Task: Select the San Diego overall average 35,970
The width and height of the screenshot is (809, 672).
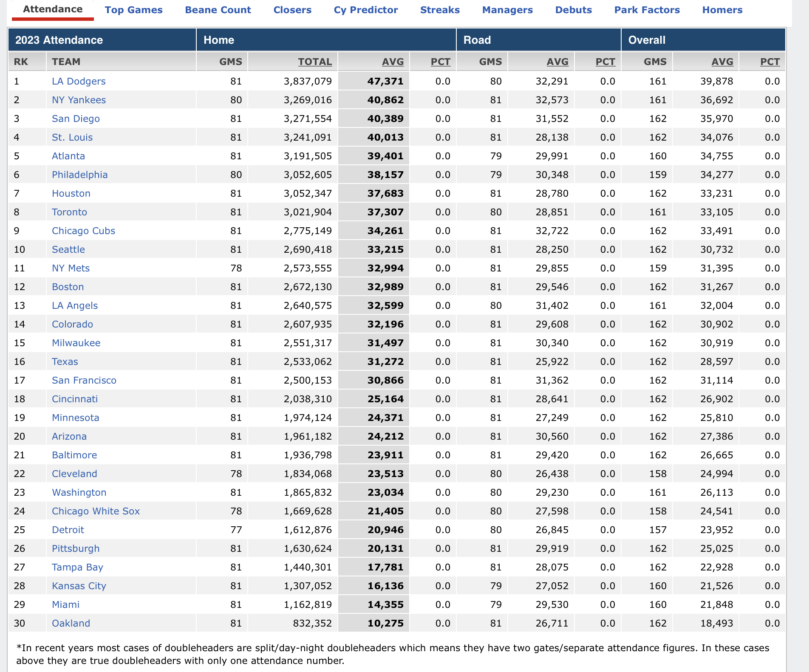Action: click(717, 119)
